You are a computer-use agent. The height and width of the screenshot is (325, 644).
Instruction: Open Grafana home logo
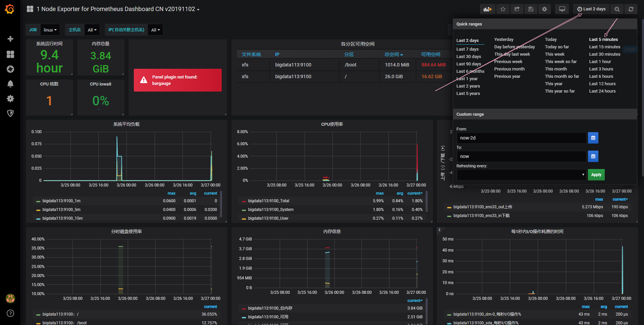(x=10, y=9)
